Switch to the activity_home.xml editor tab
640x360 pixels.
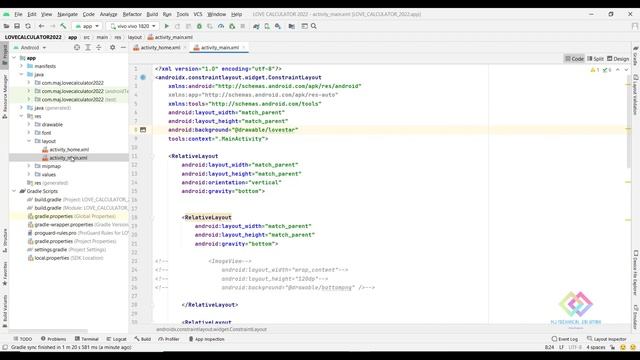160,48
